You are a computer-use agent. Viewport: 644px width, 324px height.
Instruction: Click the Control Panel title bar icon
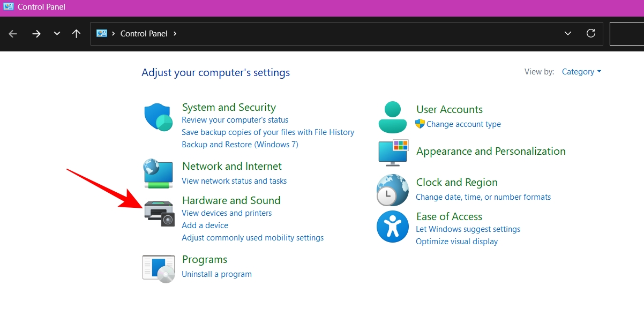[8, 7]
